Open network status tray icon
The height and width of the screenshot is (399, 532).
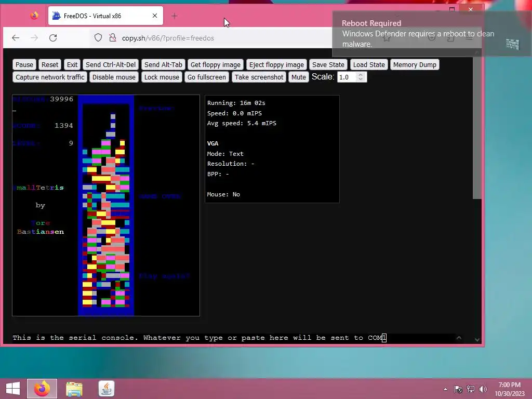pyautogui.click(x=471, y=389)
